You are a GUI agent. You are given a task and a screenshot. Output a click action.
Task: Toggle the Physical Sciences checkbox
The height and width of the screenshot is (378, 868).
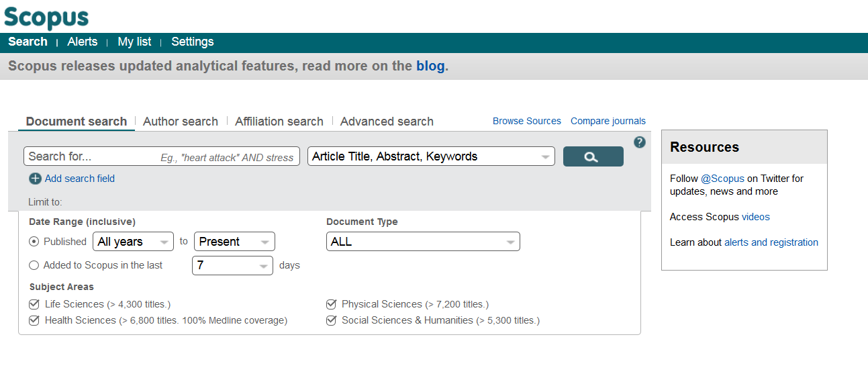(331, 304)
